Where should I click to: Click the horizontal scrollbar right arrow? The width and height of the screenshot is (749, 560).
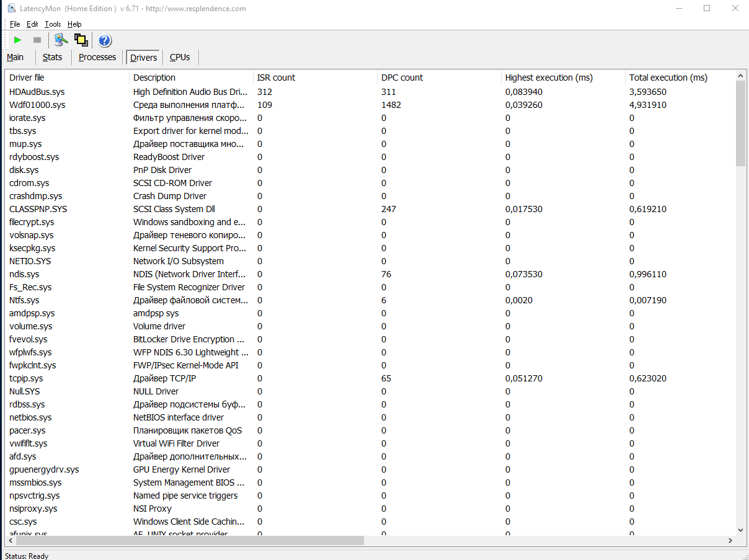730,540
